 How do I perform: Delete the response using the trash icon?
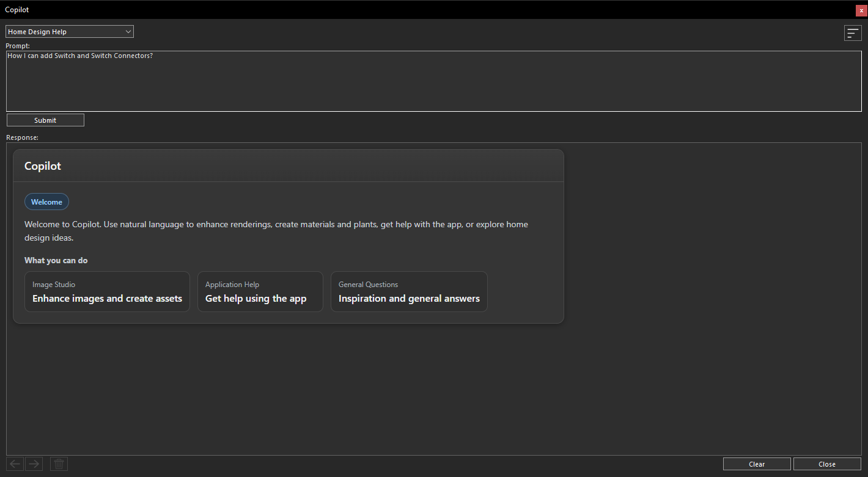[59, 464]
